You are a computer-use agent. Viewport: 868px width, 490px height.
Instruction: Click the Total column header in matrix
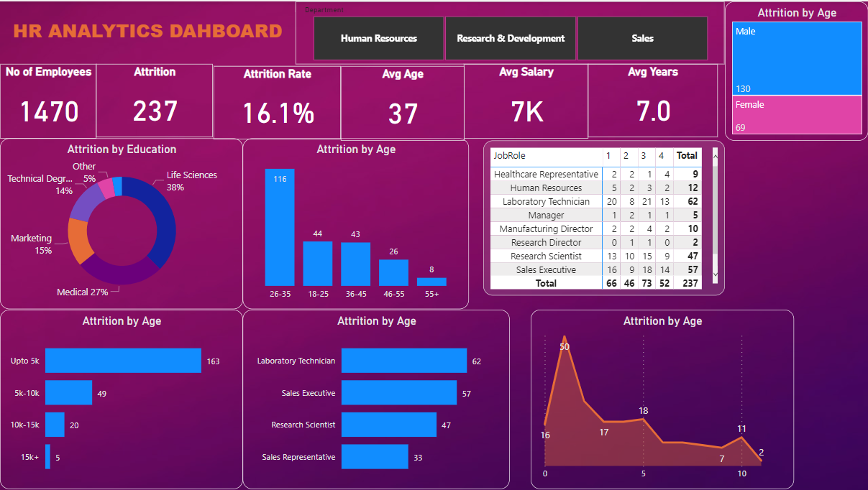(x=687, y=156)
